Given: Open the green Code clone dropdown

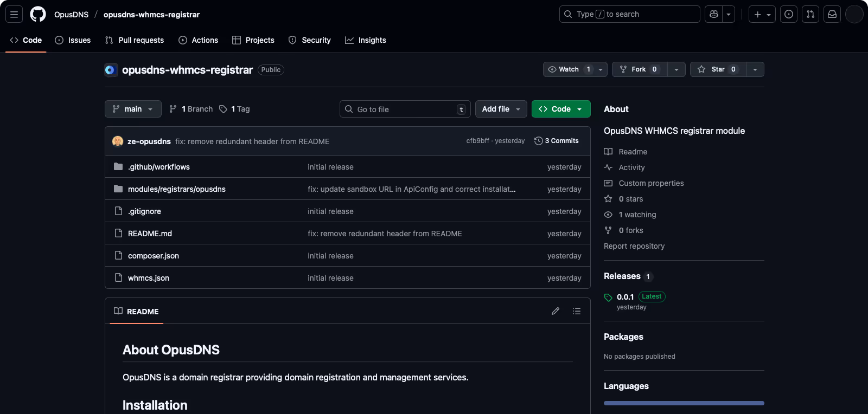Looking at the screenshot, I should (x=561, y=109).
